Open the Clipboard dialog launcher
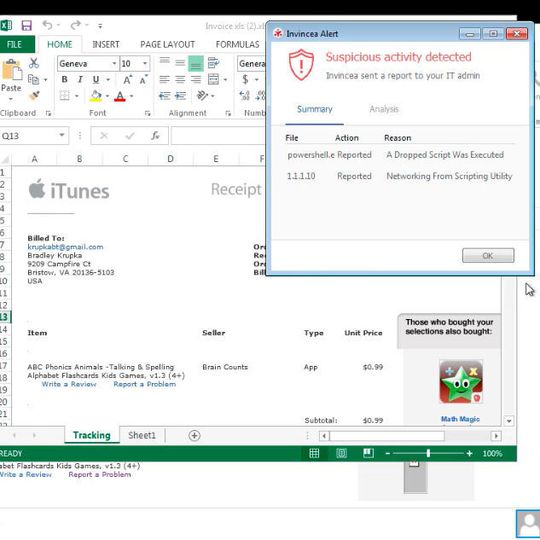Screen dimensions: 540x540 click(x=48, y=113)
